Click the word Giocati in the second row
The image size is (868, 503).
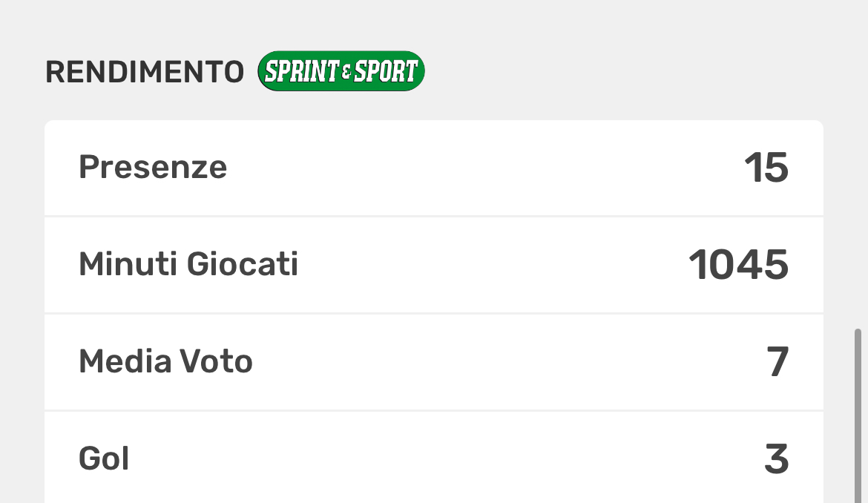point(242,264)
